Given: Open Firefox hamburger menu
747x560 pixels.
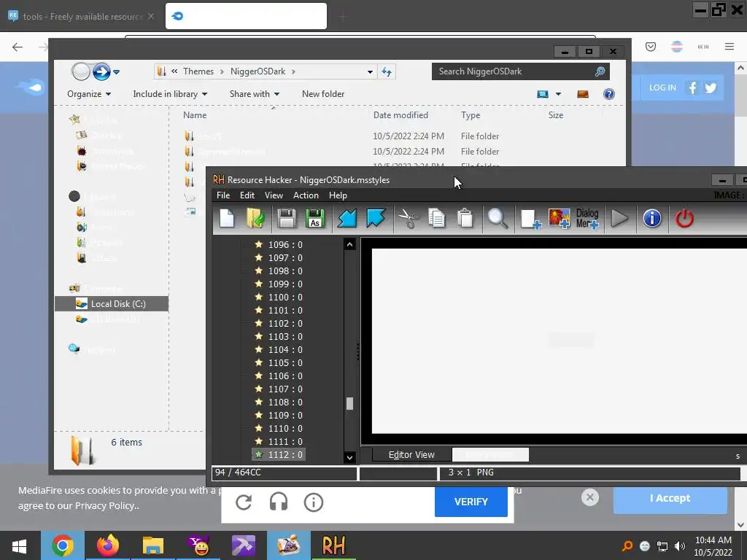Looking at the screenshot, I should [729, 47].
